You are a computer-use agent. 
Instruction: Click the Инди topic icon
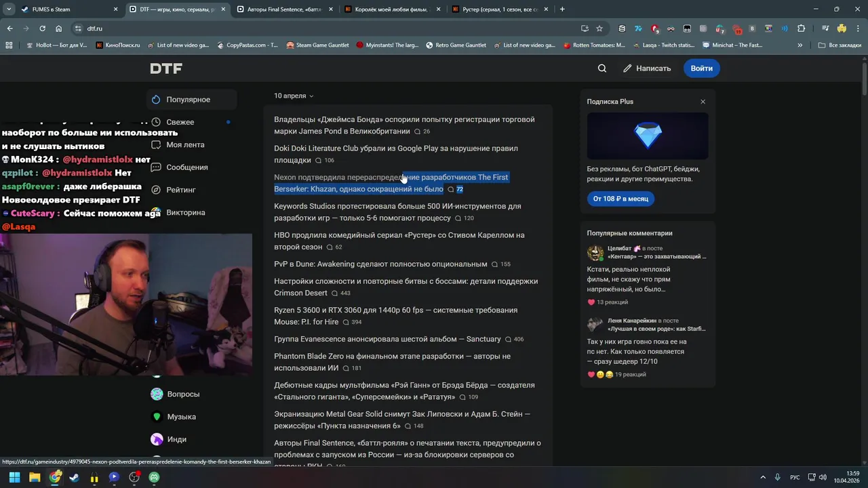point(157,439)
